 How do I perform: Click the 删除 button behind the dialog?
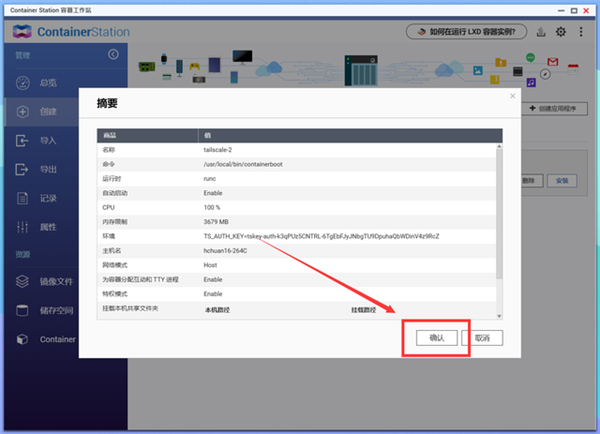click(x=532, y=181)
